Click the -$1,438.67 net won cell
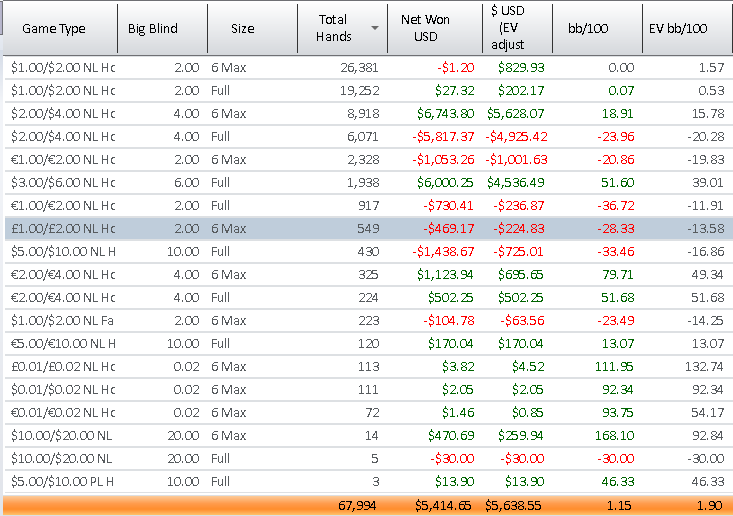Image resolution: width=733 pixels, height=516 pixels. point(443,251)
